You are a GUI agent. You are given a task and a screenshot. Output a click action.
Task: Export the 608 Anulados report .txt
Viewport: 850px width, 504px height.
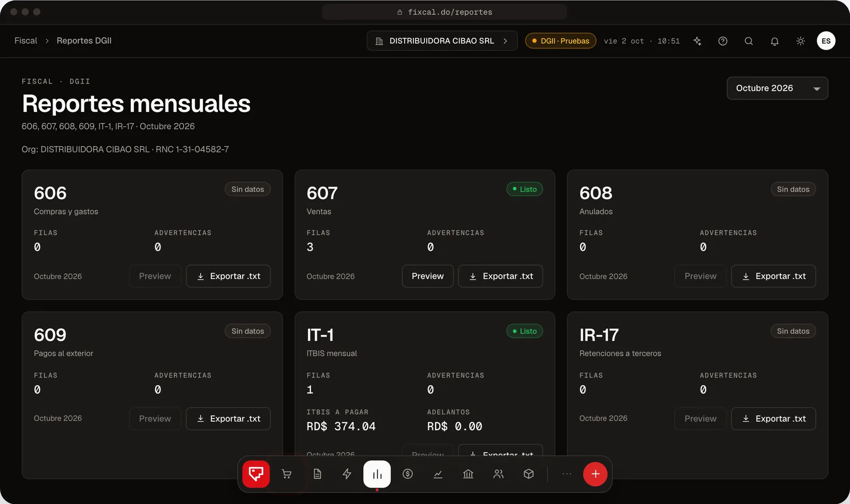point(773,276)
